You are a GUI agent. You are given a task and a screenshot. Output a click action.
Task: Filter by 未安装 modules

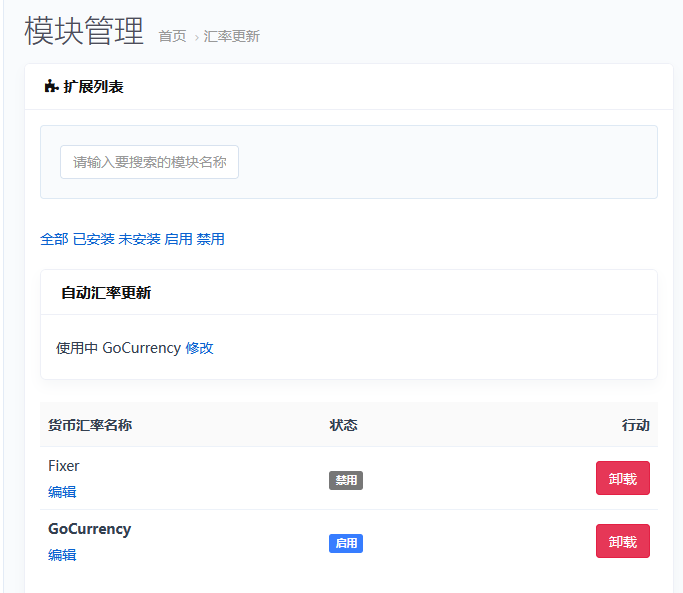click(139, 239)
